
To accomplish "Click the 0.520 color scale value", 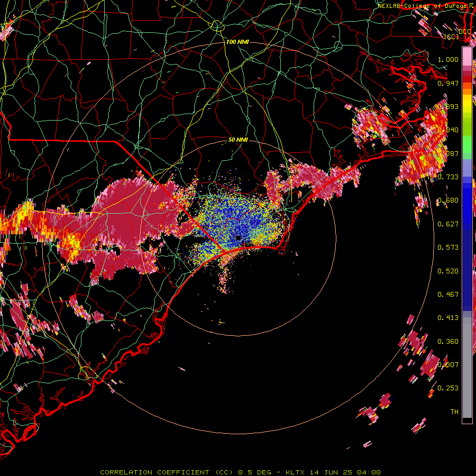I will (x=448, y=271).
